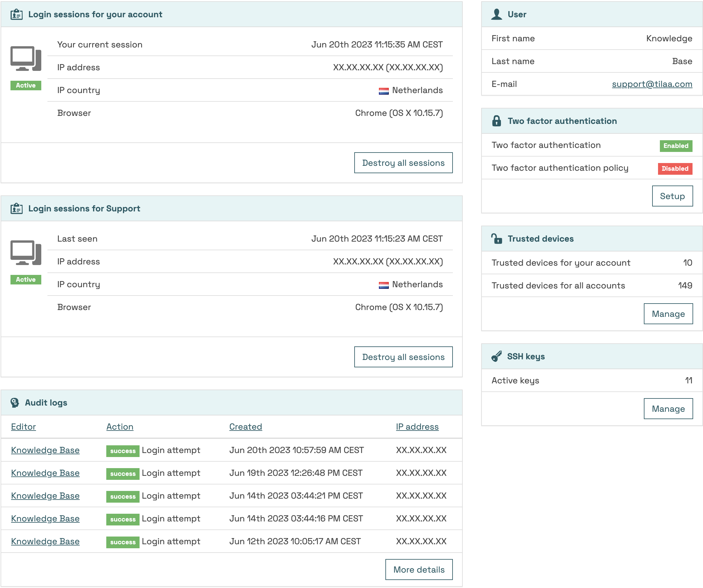Click 'Chrome (OS X 10.15.7)' in the Support session
This screenshot has height=588, width=703.
[399, 307]
